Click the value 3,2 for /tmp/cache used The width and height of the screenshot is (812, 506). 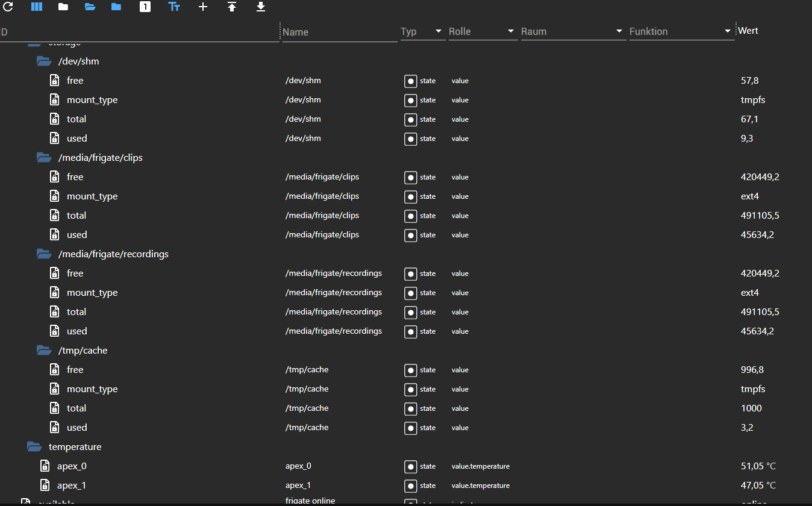tap(747, 428)
